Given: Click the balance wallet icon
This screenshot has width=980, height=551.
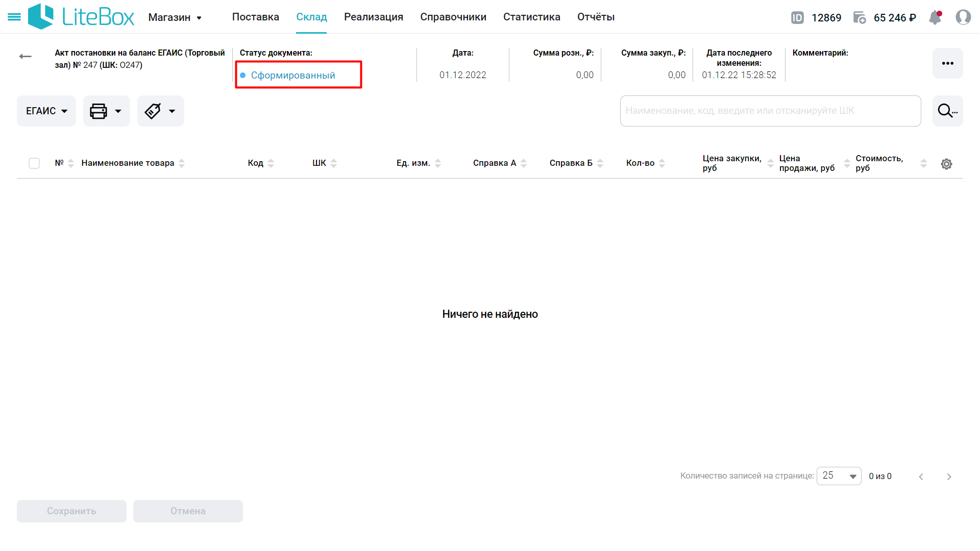Looking at the screenshot, I should [x=860, y=18].
